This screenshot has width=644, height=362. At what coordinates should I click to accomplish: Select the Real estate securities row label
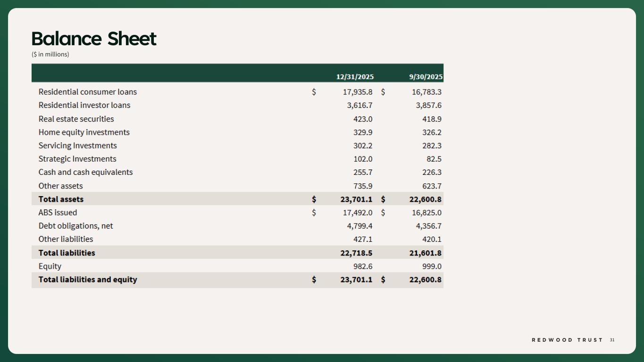[76, 119]
